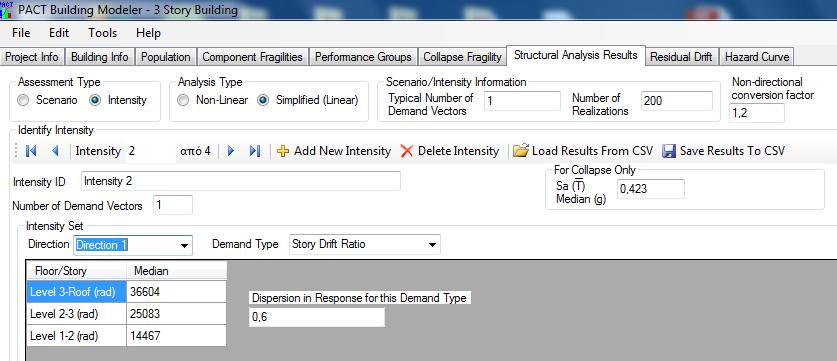Click the Non-directional conversion factor field
Image resolution: width=837 pixels, height=361 pixels.
(x=756, y=113)
